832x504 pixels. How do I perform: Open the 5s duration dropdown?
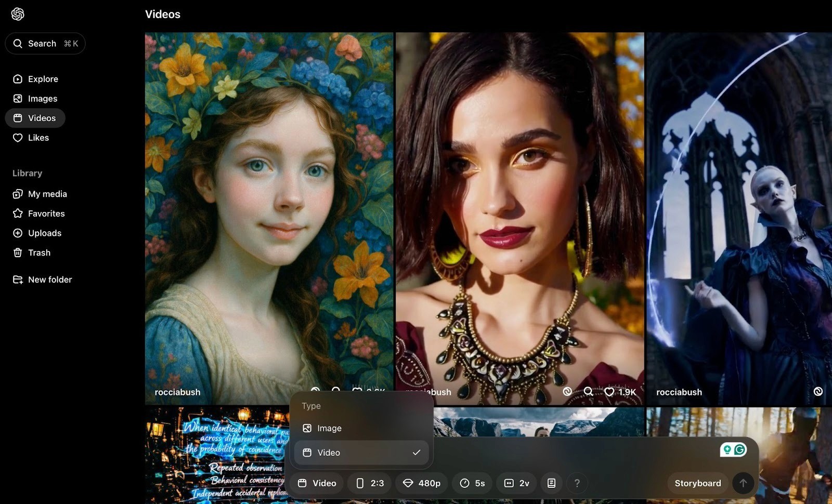[x=472, y=483]
